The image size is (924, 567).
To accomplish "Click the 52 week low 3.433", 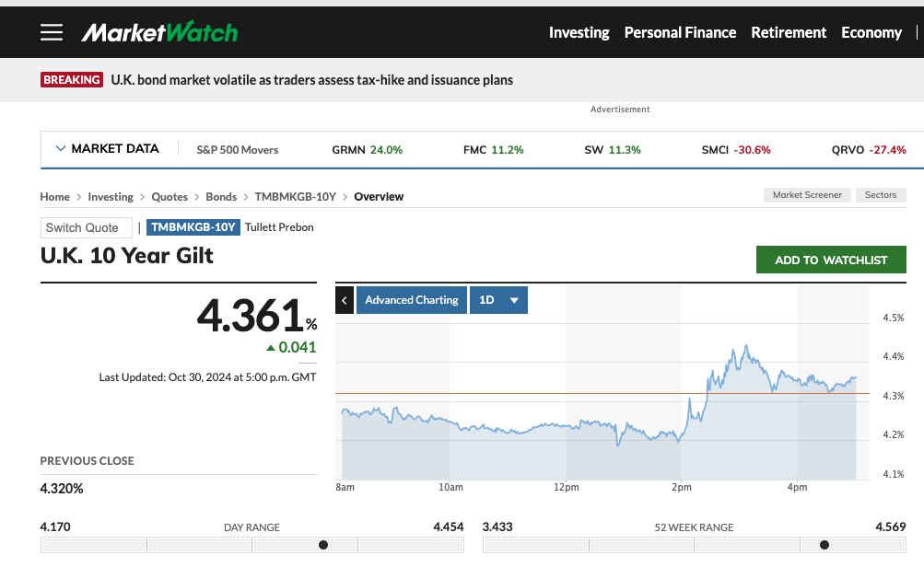I will (497, 527).
